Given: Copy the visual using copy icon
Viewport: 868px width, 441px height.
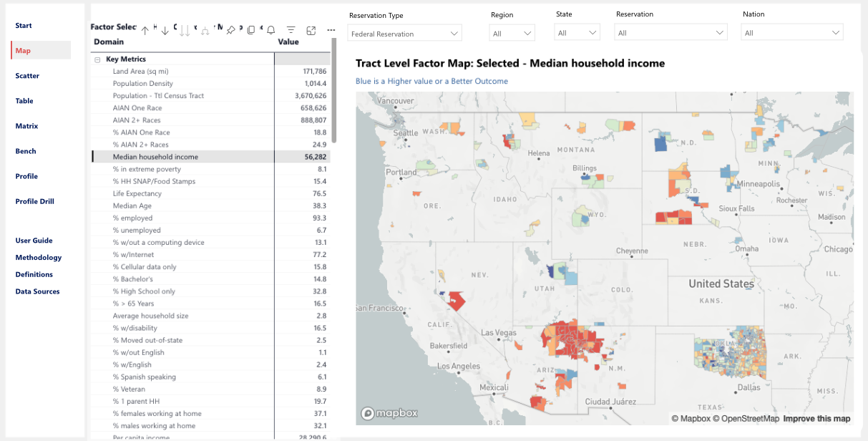Looking at the screenshot, I should pyautogui.click(x=250, y=30).
